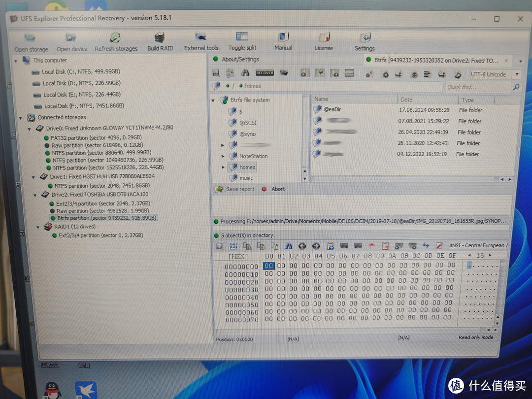Click the Quick find magnifier icon
The height and width of the screenshot is (399, 532).
click(x=516, y=87)
